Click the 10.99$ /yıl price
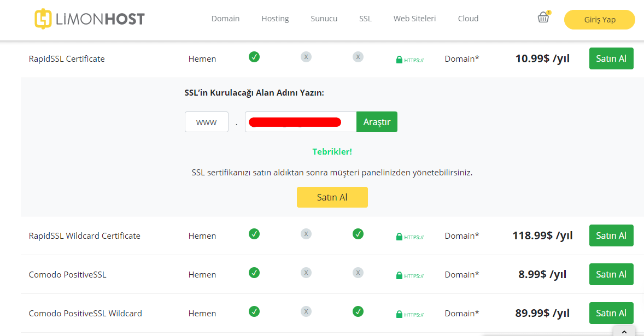 (x=542, y=58)
